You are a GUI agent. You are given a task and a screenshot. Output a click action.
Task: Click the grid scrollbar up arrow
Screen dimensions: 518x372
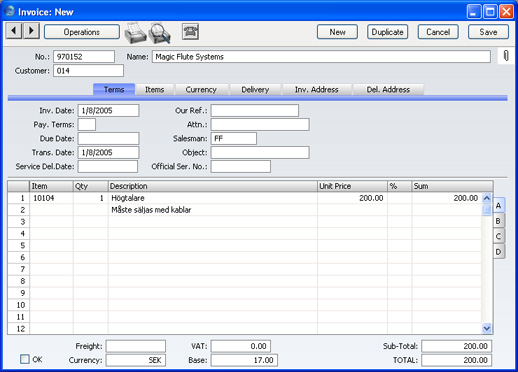[x=487, y=198]
